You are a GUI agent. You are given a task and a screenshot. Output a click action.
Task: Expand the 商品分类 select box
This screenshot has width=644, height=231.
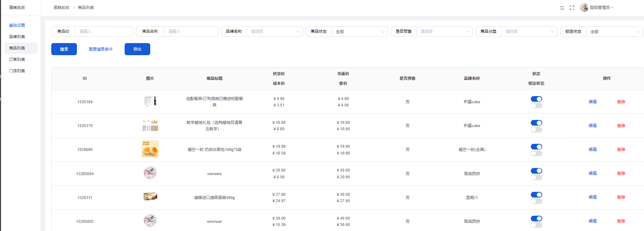529,32
